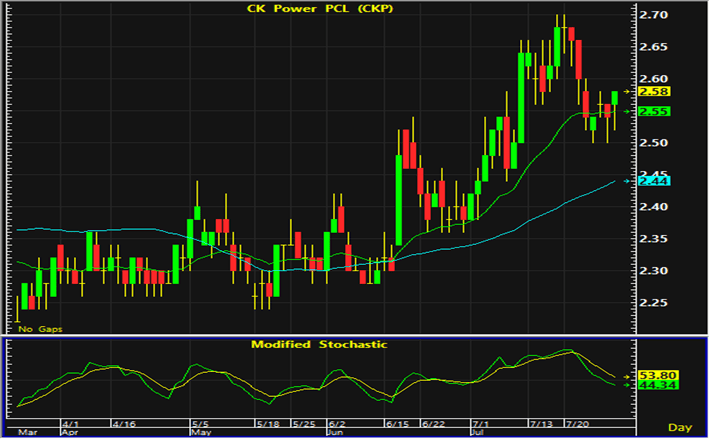Click the 2.40 price axis value
This screenshot has height=439, width=710.
coord(653,207)
